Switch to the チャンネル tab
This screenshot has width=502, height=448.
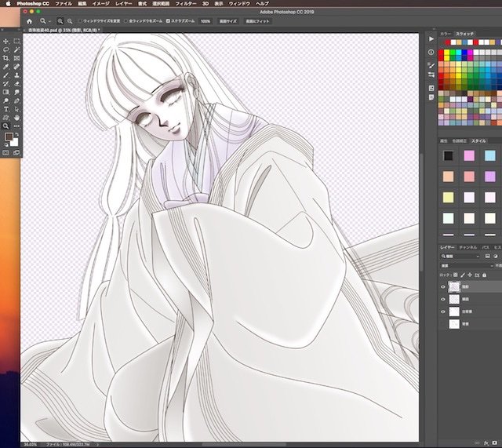(467, 247)
